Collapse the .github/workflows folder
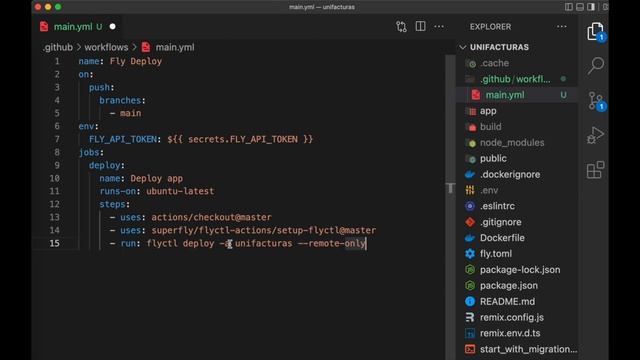 [515, 79]
